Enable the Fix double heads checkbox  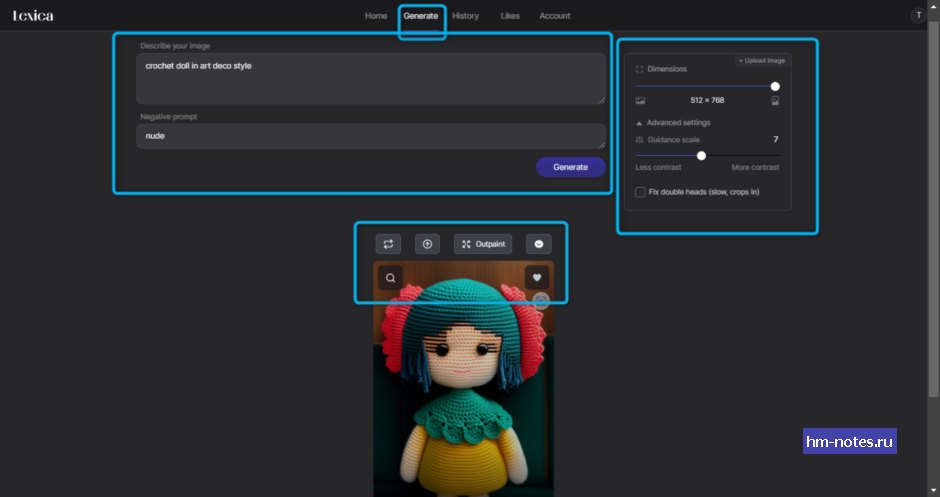coord(641,192)
